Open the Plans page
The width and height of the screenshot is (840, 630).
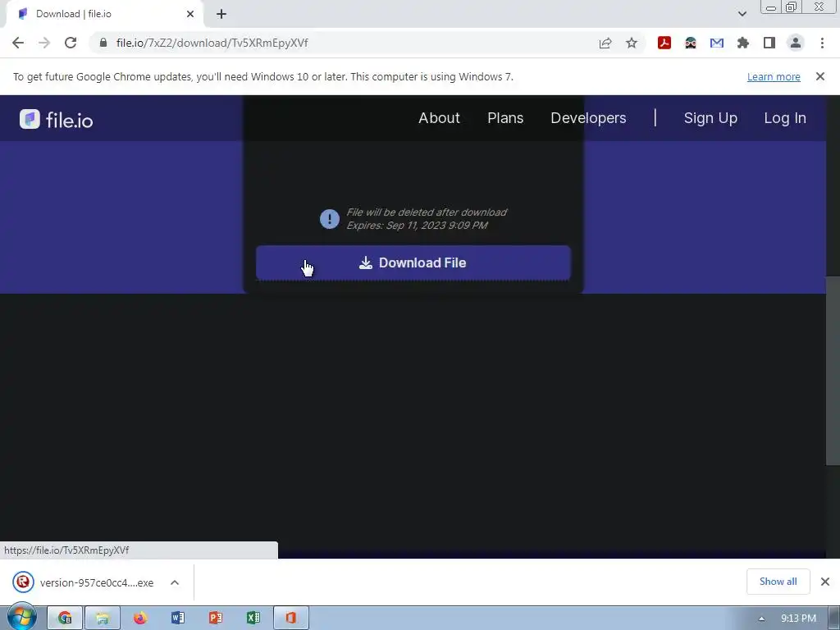(505, 118)
